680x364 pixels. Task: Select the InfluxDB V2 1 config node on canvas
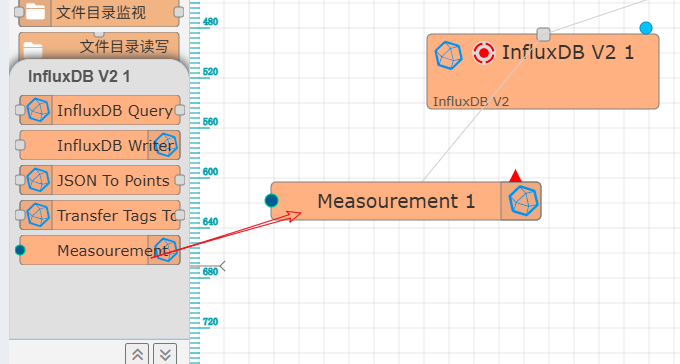coord(543,72)
